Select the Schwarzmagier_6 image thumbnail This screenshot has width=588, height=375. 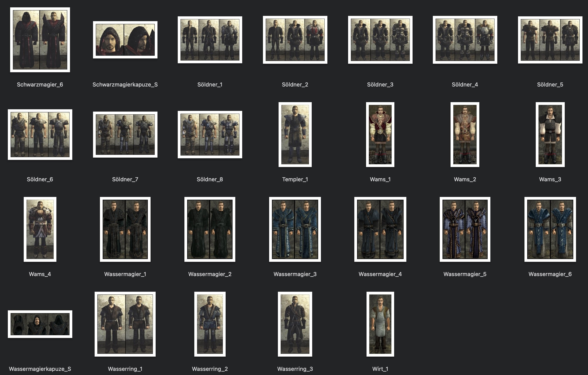40,40
